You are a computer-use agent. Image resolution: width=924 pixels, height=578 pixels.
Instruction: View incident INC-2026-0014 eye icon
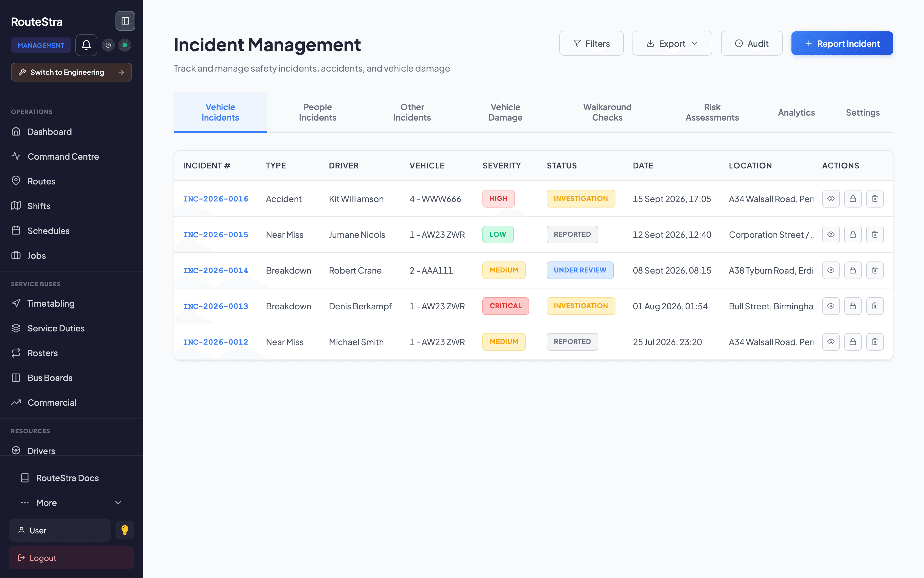click(831, 270)
